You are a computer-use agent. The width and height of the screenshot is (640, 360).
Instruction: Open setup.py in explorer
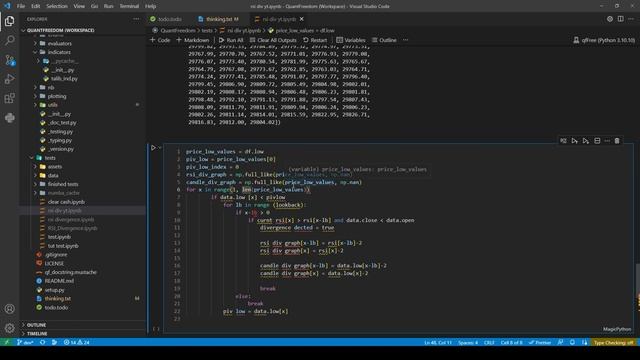point(55,290)
